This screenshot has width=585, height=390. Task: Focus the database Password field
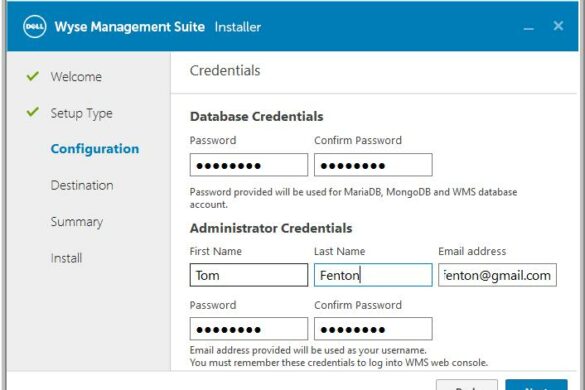249,165
